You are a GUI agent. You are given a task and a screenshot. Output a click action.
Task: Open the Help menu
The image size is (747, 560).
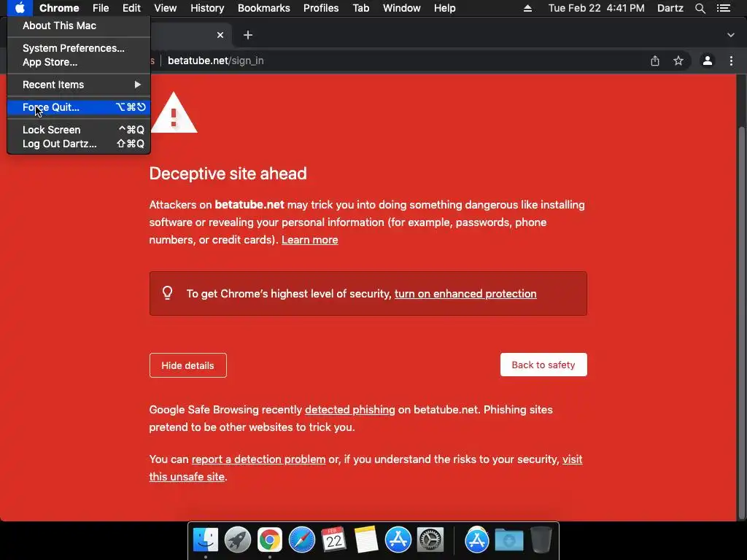pyautogui.click(x=444, y=8)
